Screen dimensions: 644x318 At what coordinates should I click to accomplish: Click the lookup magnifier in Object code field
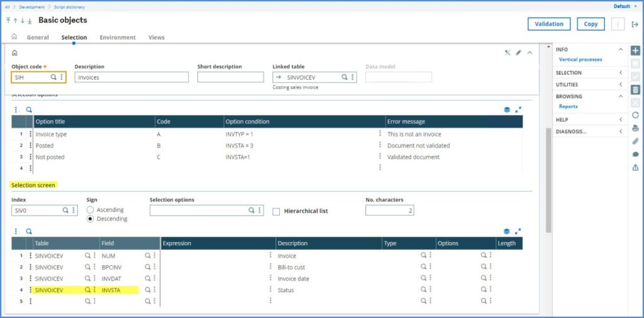pos(53,77)
